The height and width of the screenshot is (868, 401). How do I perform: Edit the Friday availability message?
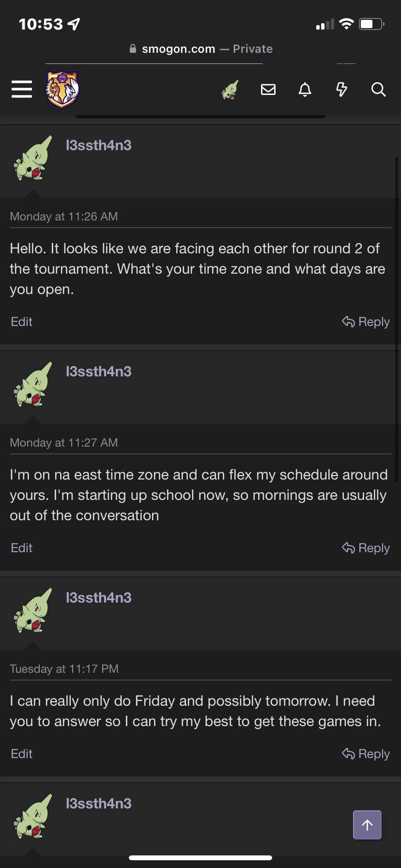click(x=22, y=754)
